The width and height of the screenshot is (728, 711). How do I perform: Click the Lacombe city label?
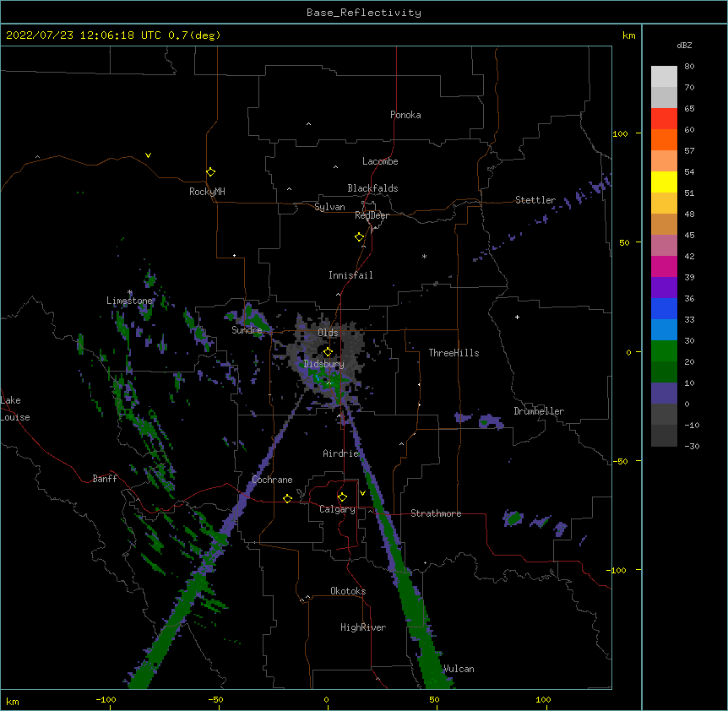[380, 161]
